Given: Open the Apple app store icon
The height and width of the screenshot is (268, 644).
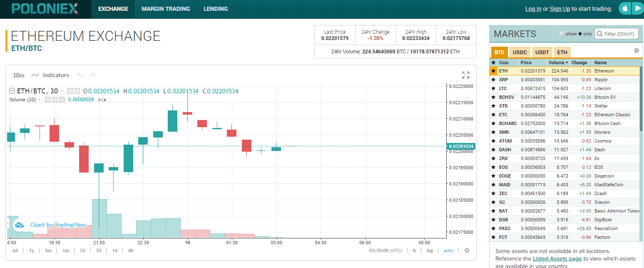Looking at the screenshot, I should [x=624, y=8].
